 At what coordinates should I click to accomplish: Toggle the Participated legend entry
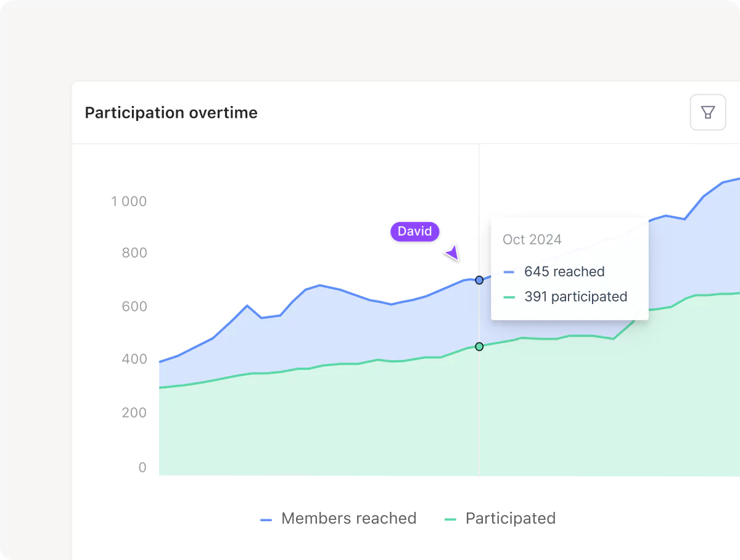pyautogui.click(x=500, y=519)
